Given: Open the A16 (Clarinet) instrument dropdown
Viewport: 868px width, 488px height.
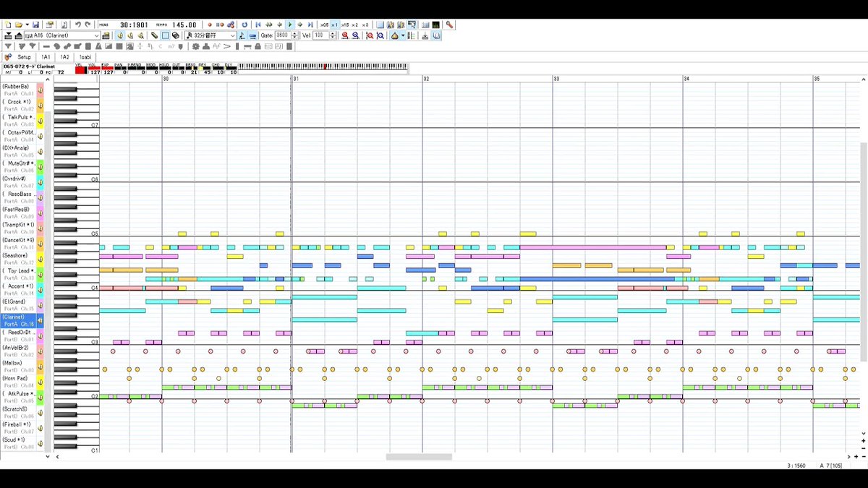Looking at the screenshot, I should [97, 35].
